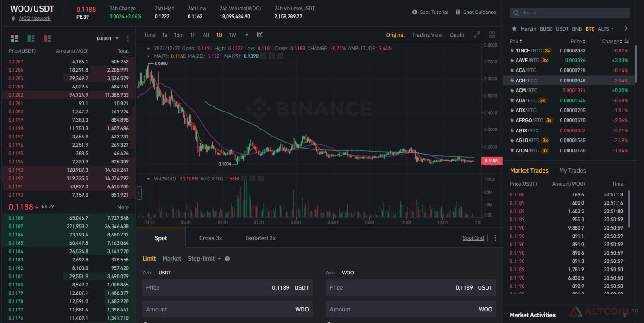Favorite the AION/BTC pair star
Screen dimensions: 644x323
512,150
